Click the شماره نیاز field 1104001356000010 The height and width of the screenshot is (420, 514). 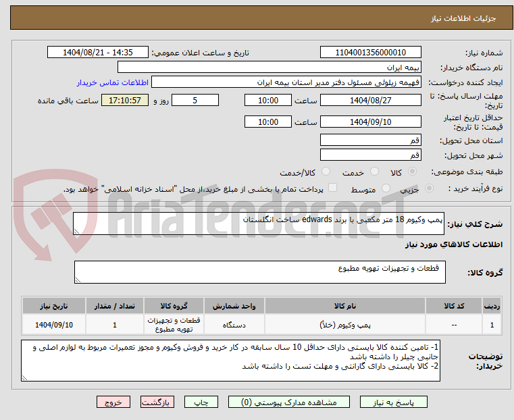(x=370, y=53)
